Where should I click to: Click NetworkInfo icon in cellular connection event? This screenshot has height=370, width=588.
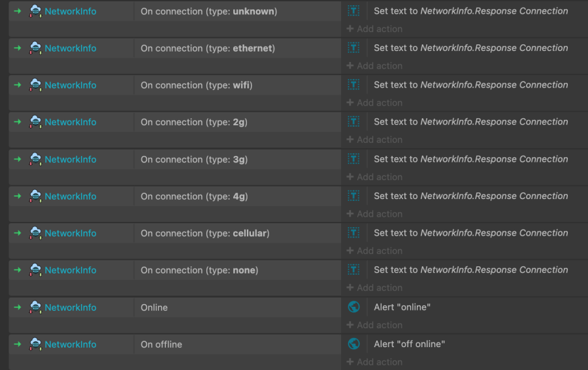(x=35, y=233)
